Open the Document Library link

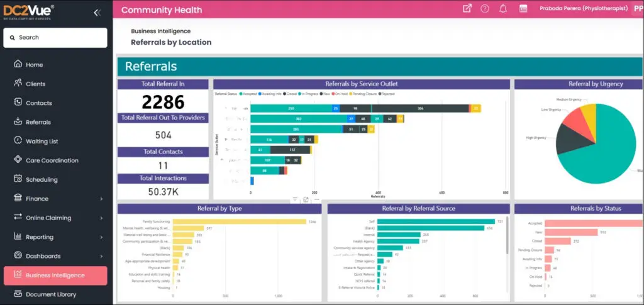(50, 294)
